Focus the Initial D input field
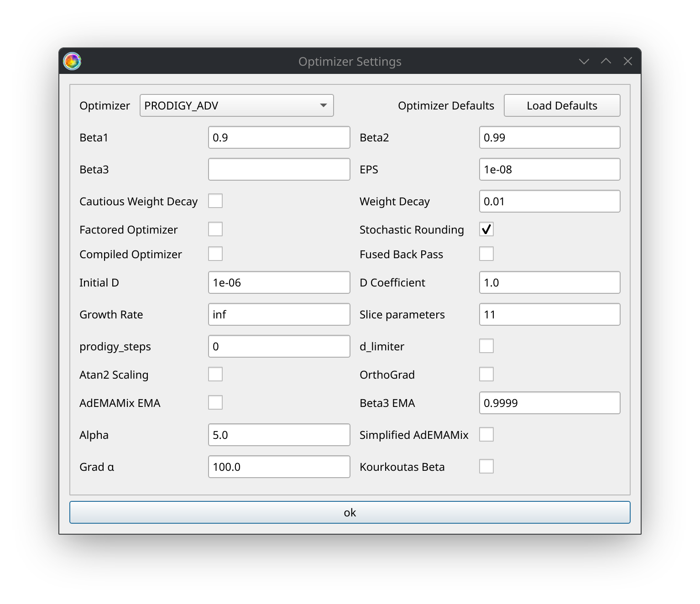 point(279,282)
